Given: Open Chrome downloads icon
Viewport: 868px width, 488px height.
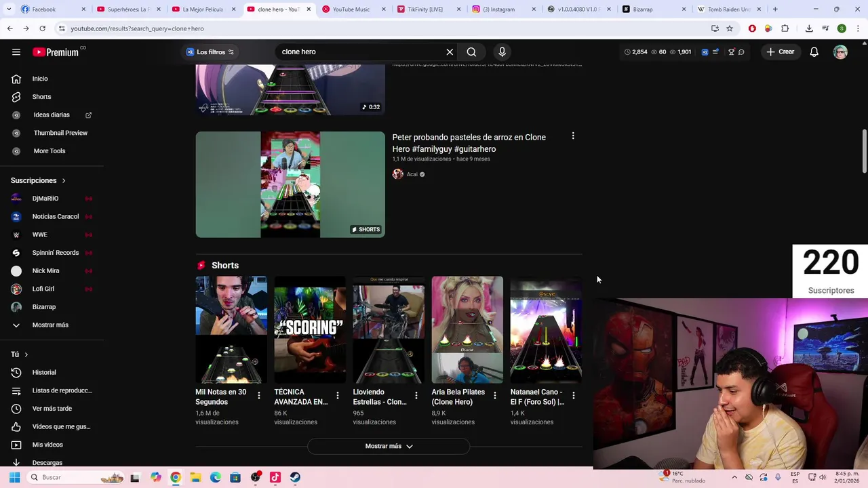Looking at the screenshot, I should pyautogui.click(x=809, y=28).
